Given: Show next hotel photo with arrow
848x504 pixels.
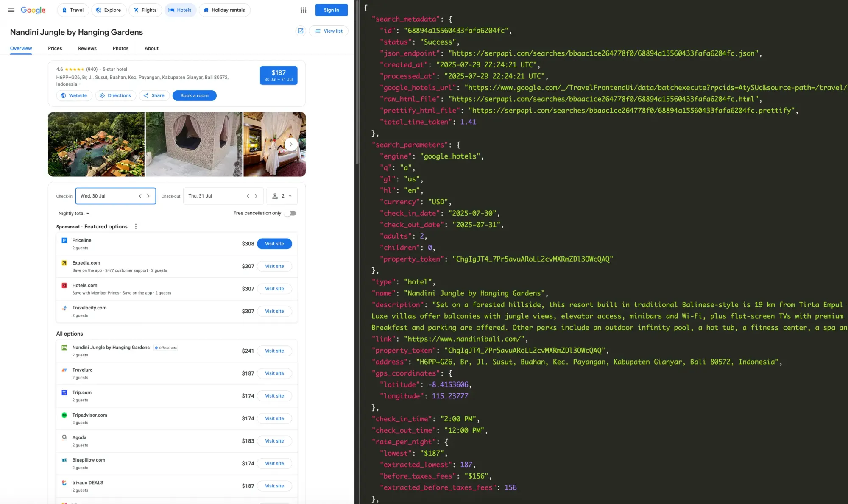Looking at the screenshot, I should (x=291, y=144).
